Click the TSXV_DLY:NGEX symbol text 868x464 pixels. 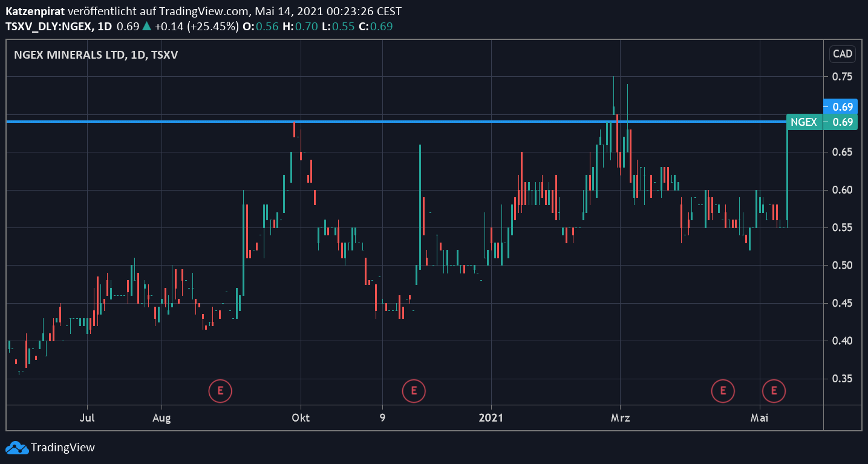click(x=49, y=27)
